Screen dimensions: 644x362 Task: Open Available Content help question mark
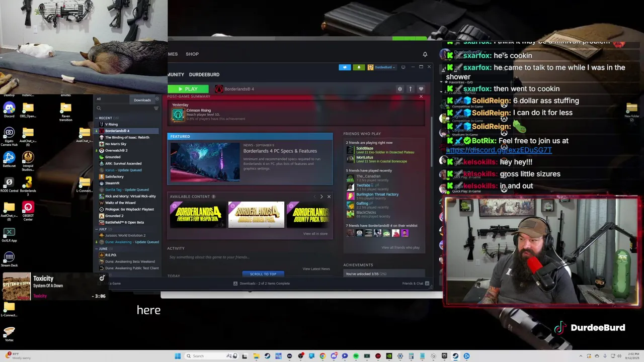[213, 197]
